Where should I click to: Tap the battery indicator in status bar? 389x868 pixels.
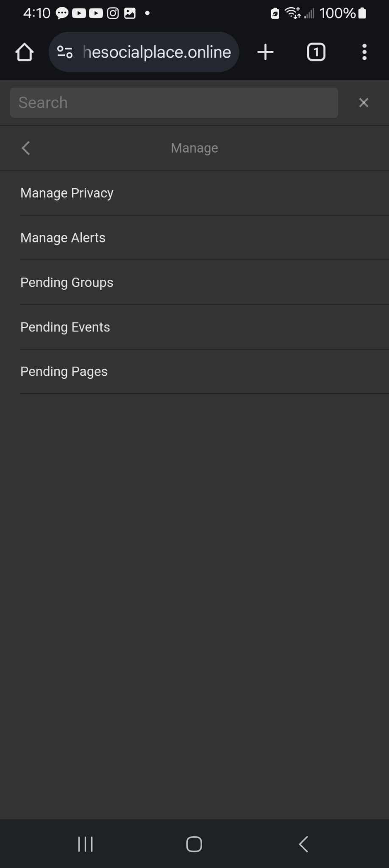[x=362, y=14]
